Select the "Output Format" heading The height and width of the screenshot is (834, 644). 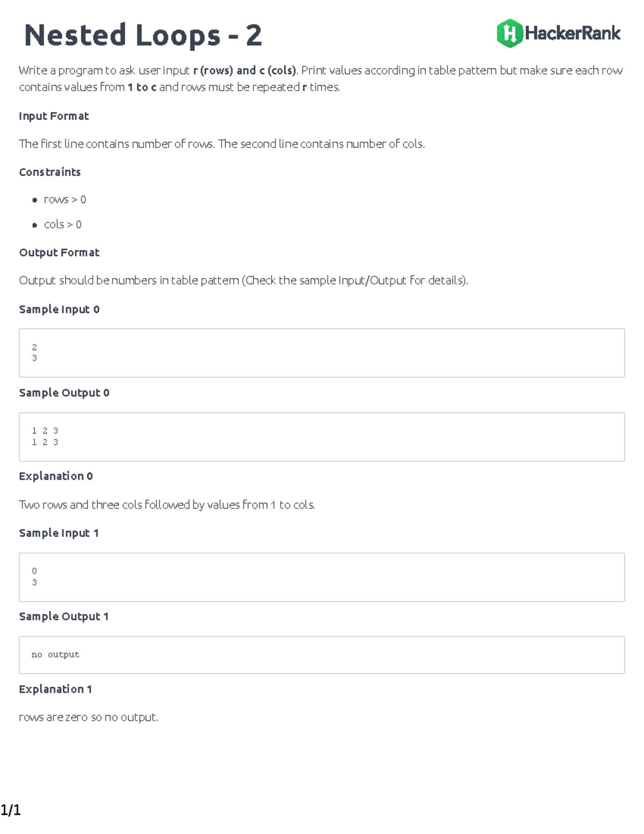[x=59, y=252]
